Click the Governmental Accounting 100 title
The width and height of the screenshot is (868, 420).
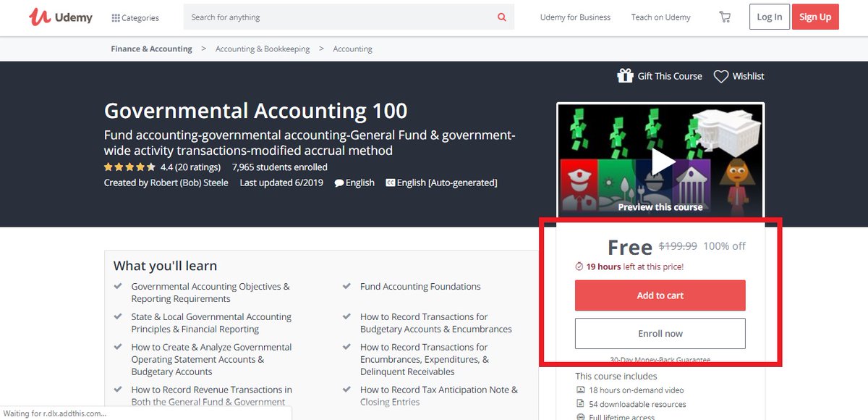[256, 111]
